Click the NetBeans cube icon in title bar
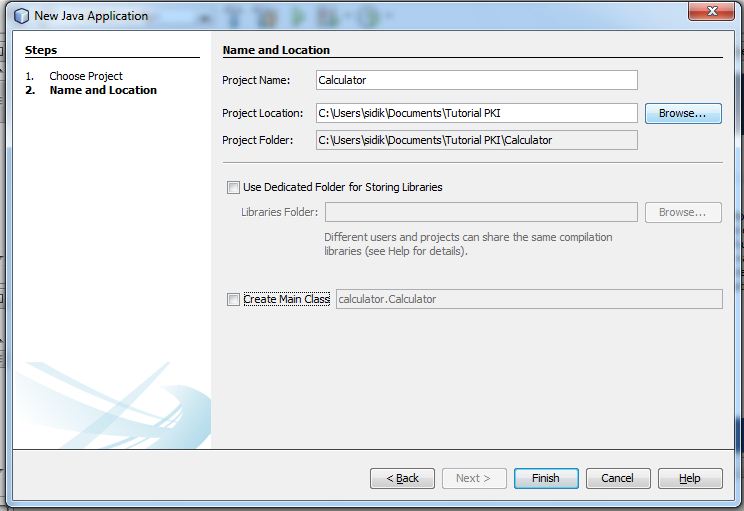The width and height of the screenshot is (744, 511). pyautogui.click(x=21, y=16)
